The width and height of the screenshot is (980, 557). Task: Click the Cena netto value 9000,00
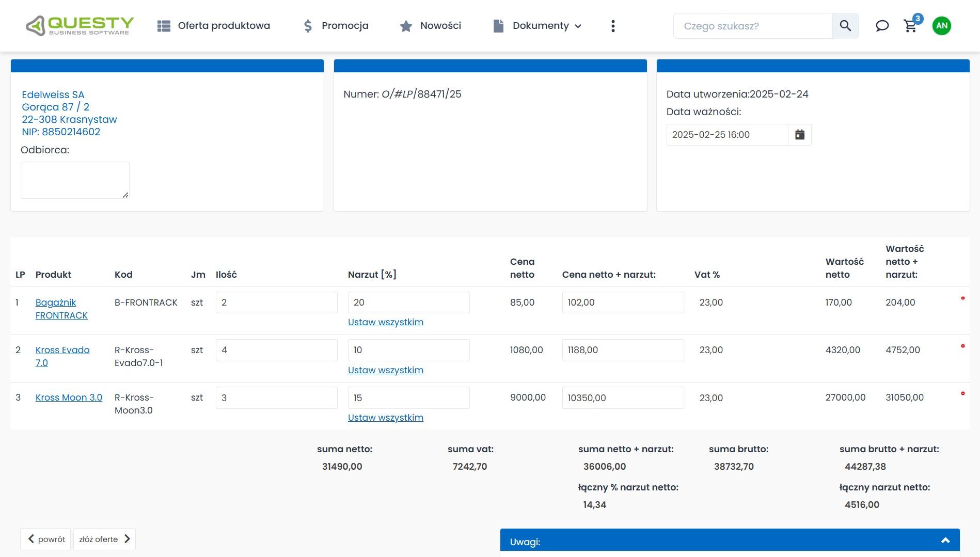tap(528, 397)
